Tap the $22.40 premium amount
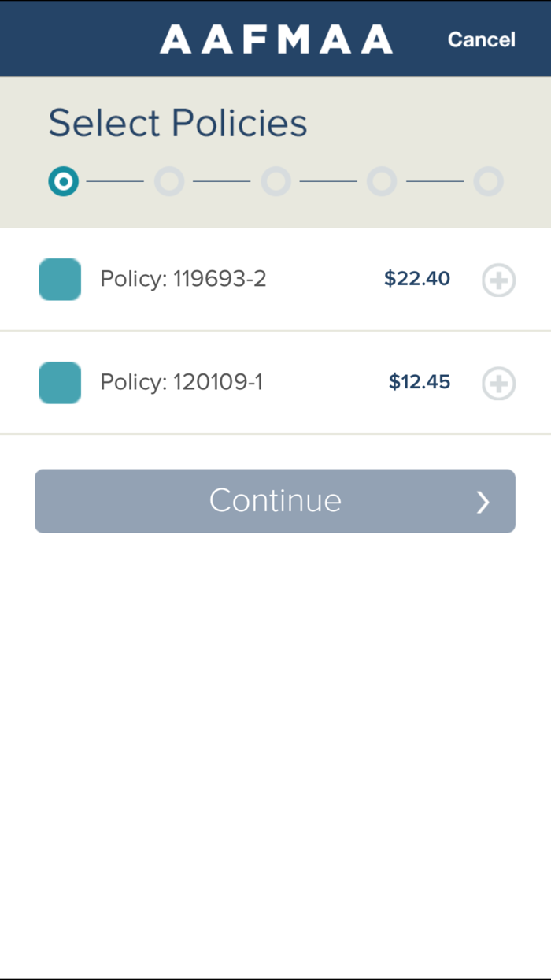The image size is (551, 980). click(417, 279)
